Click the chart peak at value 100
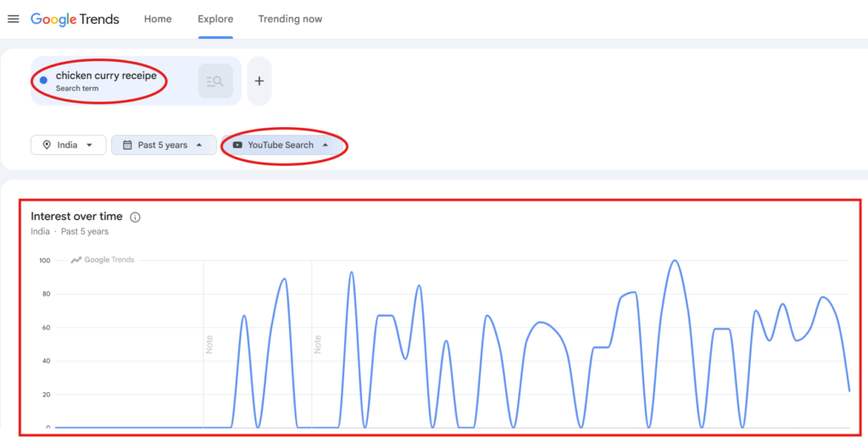The width and height of the screenshot is (868, 437). tap(674, 261)
